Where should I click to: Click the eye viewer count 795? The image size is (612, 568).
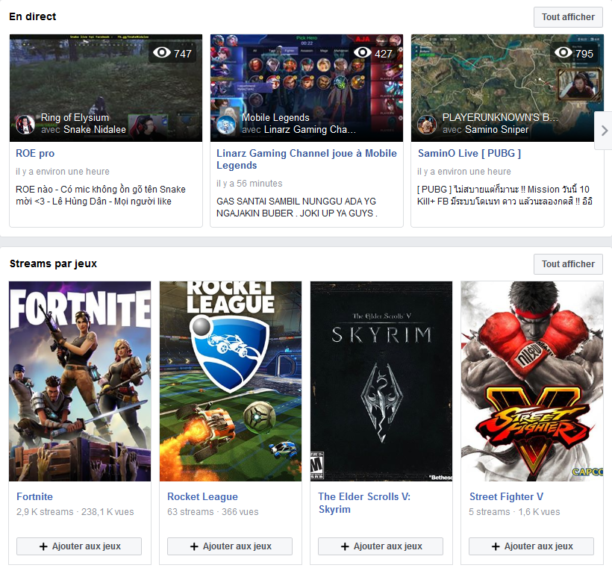point(574,53)
